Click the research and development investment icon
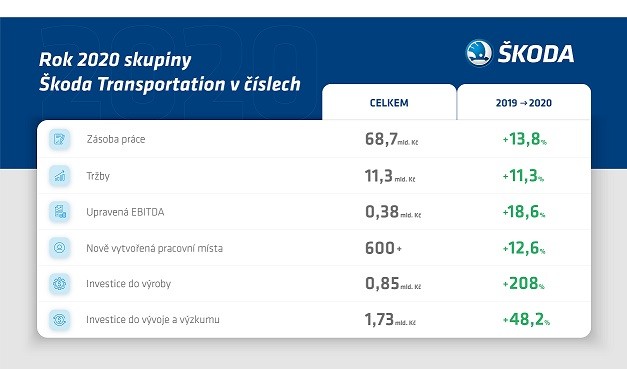 coord(60,320)
